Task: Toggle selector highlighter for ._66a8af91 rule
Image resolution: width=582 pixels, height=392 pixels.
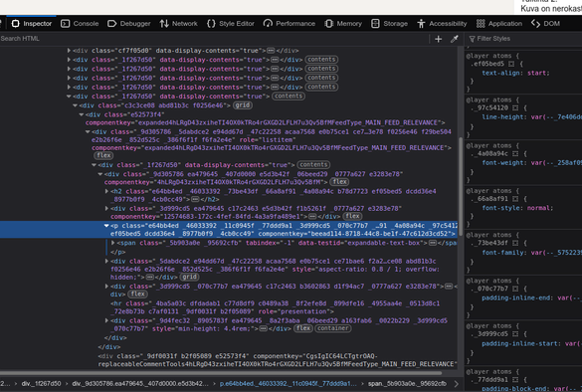Action: [515, 199]
